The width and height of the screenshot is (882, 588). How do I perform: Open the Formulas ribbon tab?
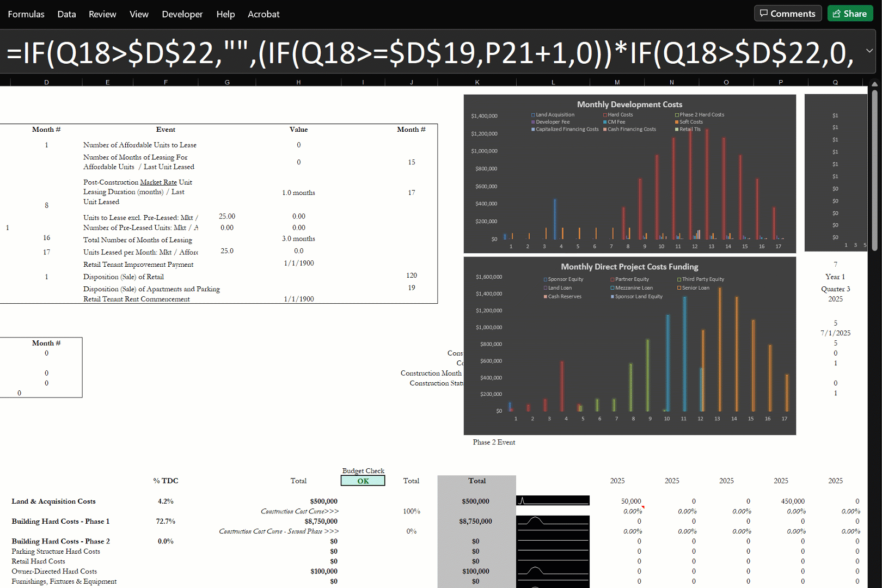tap(26, 14)
